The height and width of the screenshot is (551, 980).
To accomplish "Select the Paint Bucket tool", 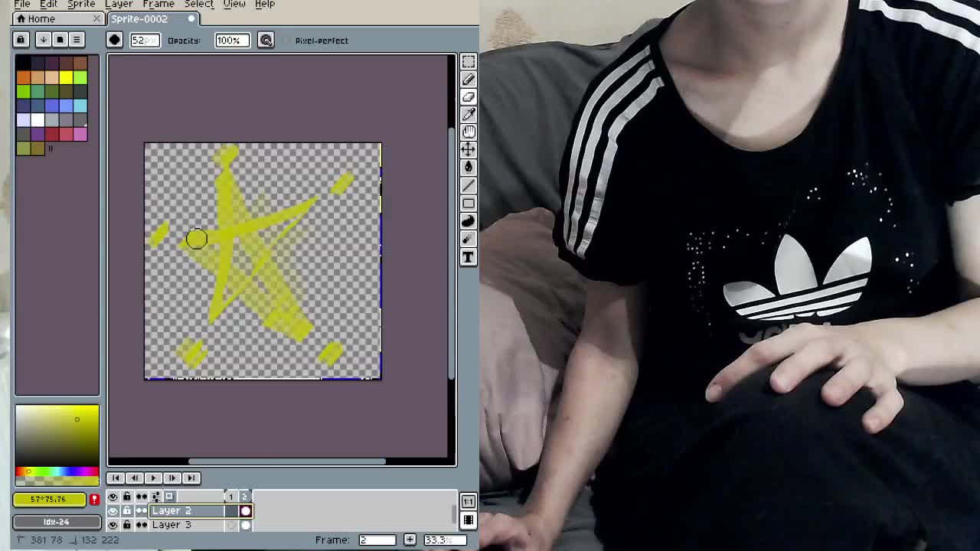I will click(x=468, y=167).
